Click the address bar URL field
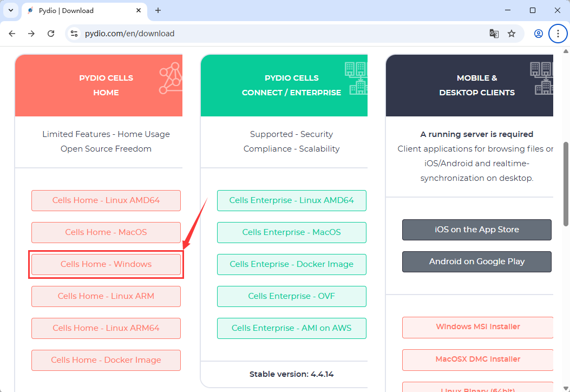 (271, 34)
